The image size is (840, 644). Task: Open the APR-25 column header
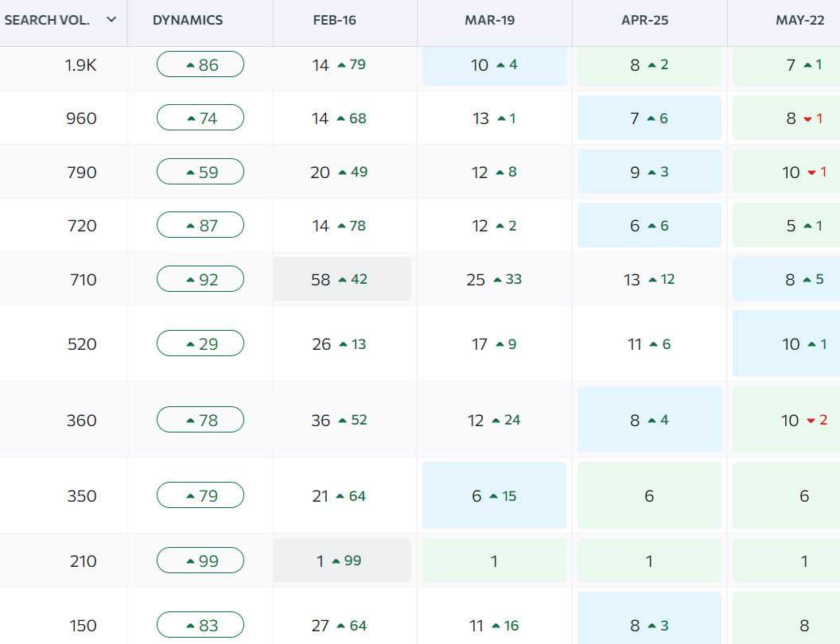(x=644, y=20)
